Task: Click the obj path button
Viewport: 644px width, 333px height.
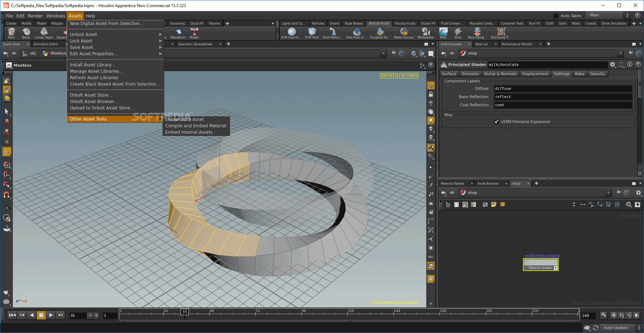Action: [29, 53]
